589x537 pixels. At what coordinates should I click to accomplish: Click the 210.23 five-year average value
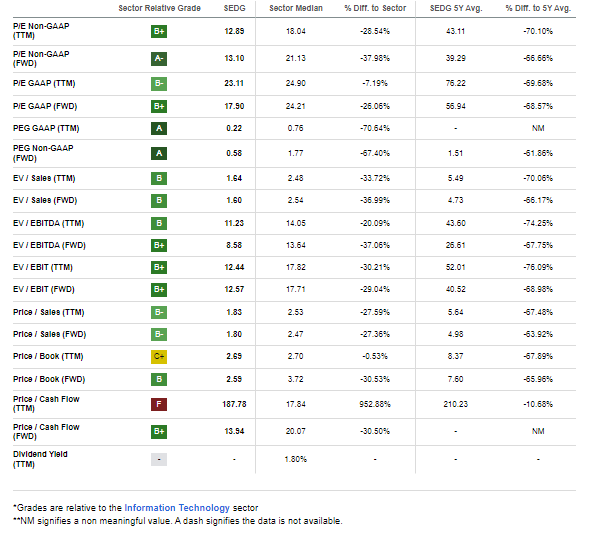[x=456, y=404]
